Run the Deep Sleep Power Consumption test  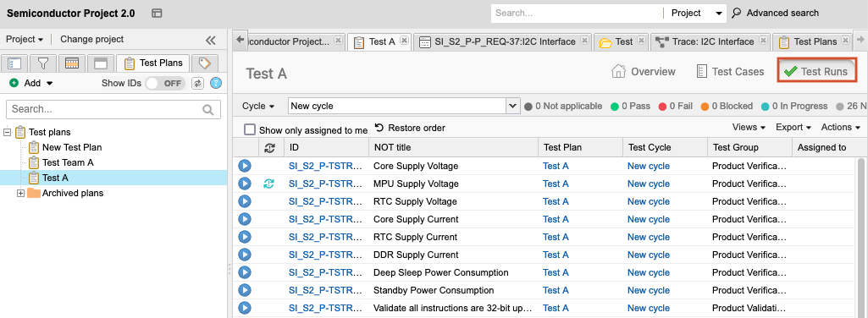(245, 272)
